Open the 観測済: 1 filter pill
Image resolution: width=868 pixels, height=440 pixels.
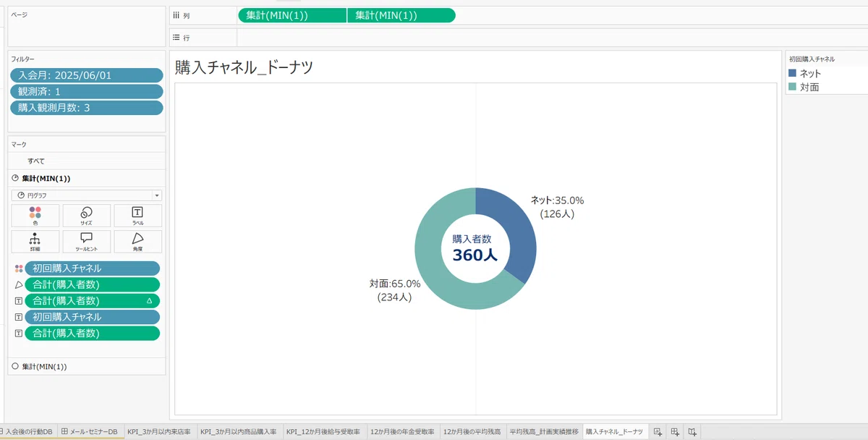pos(87,91)
